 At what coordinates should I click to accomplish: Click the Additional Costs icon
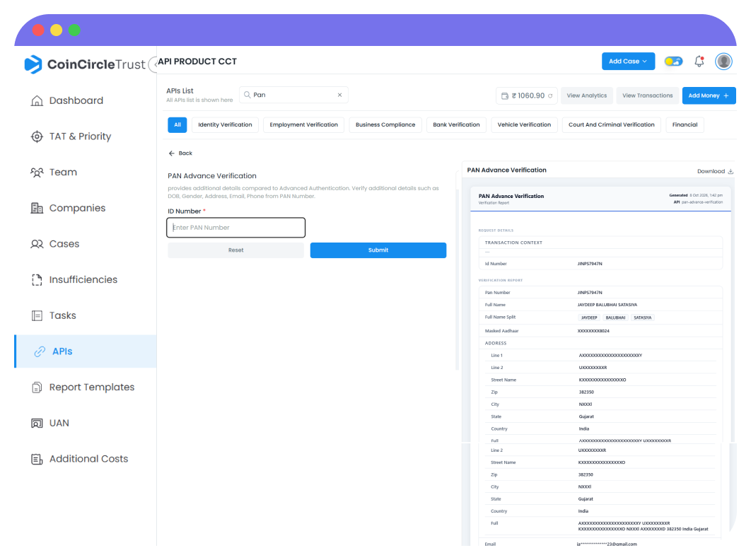pos(37,459)
